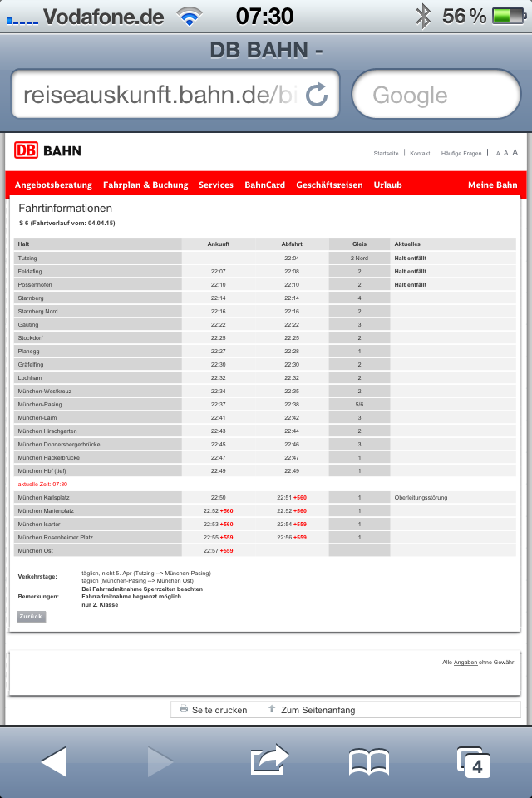Click the Oberleitungsstörung status text

pos(421,497)
